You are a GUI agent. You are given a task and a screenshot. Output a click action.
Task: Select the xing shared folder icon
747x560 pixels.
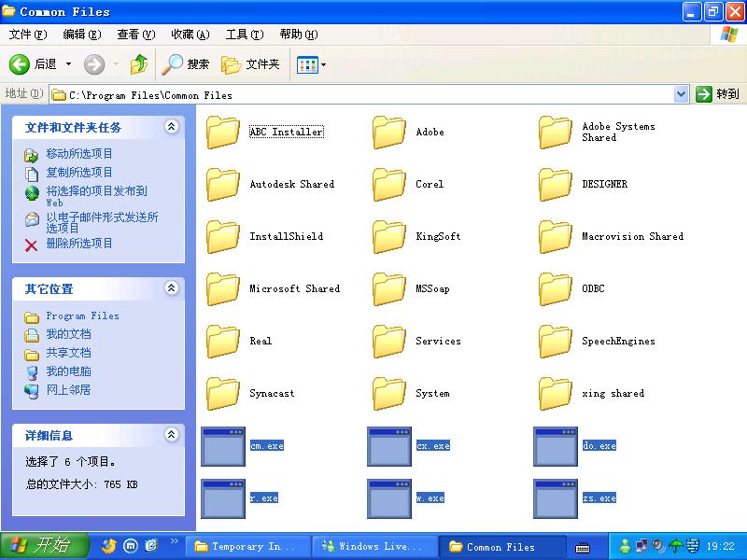(555, 394)
